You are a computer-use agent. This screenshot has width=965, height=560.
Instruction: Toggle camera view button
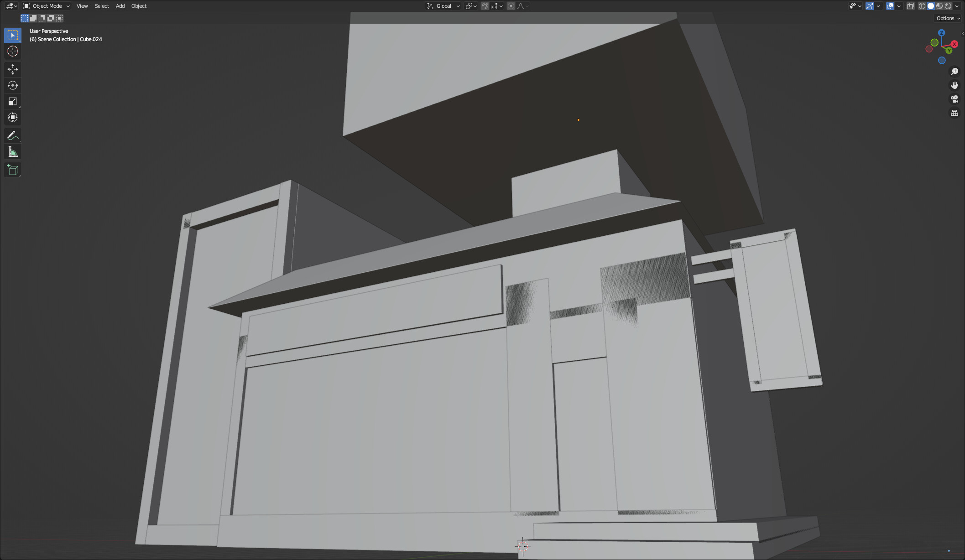pyautogui.click(x=954, y=99)
